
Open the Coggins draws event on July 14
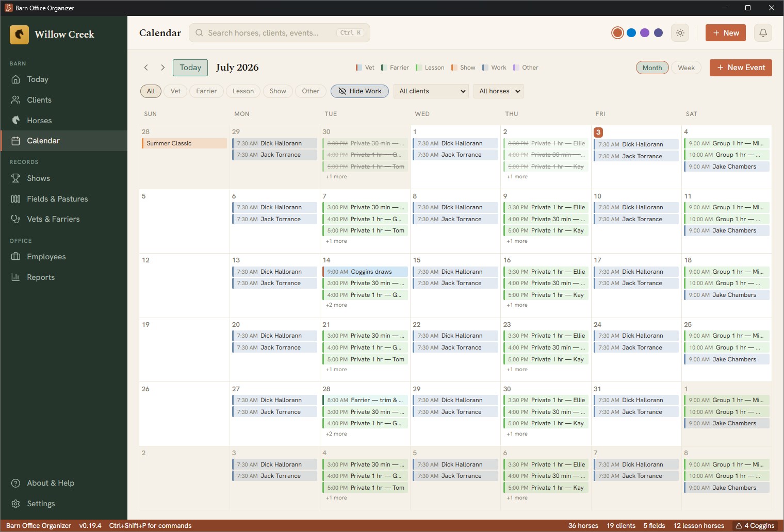click(x=365, y=272)
